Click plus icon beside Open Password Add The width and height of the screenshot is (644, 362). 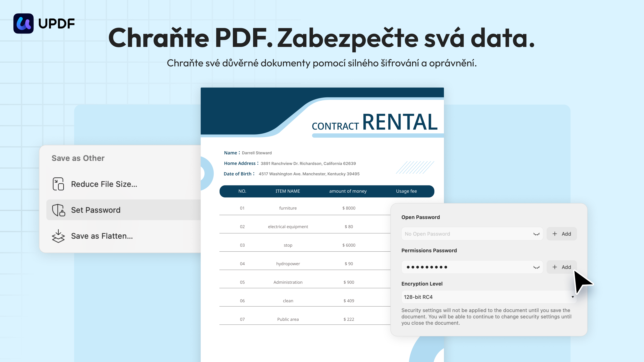click(554, 234)
